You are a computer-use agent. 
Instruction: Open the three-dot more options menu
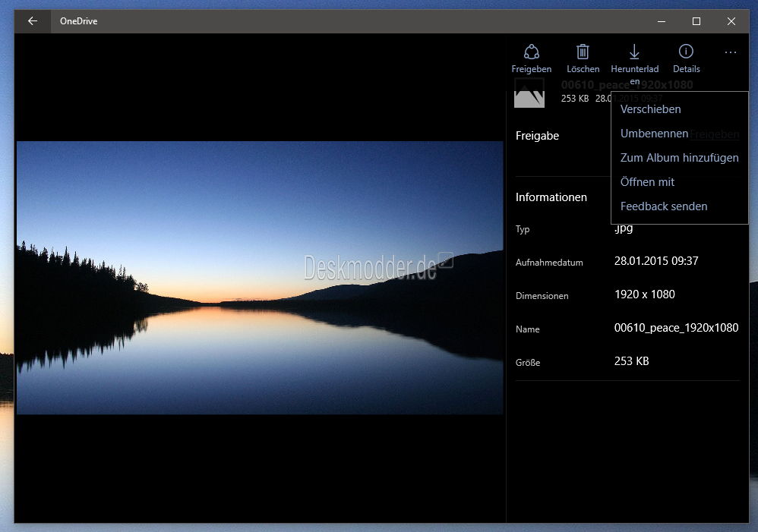point(731,52)
